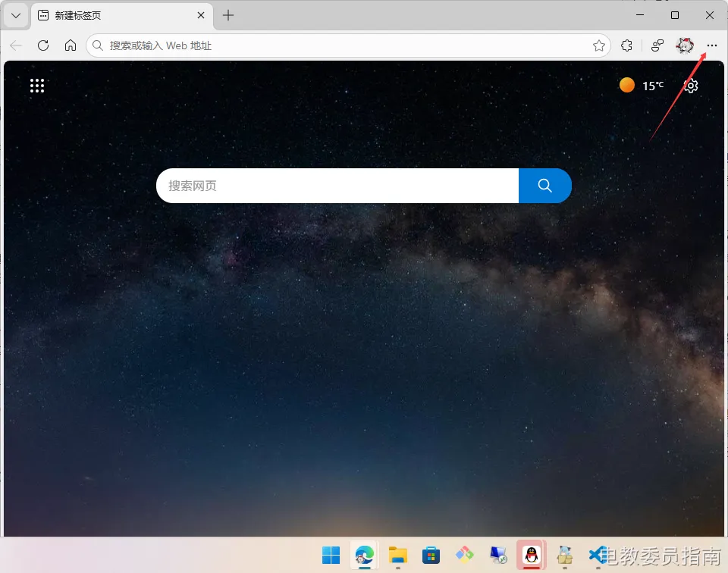The height and width of the screenshot is (573, 728).
Task: Click the profile avatar in the toolbar
Action: [x=685, y=45]
